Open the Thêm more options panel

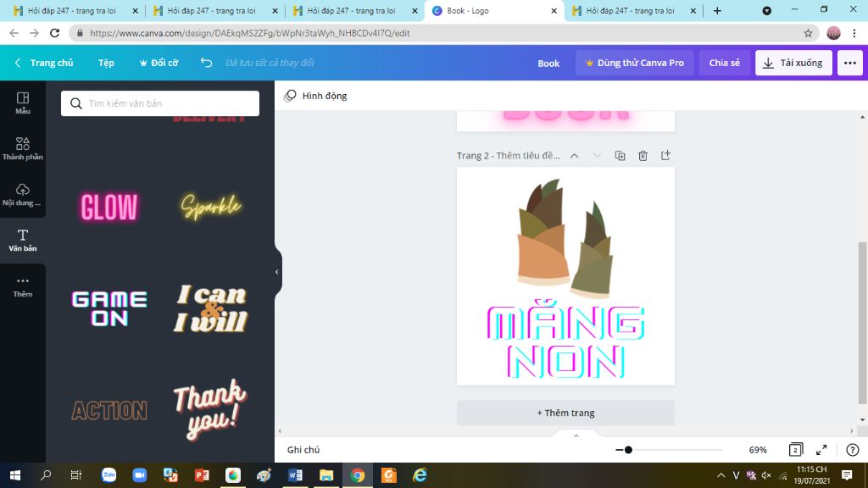tap(23, 286)
